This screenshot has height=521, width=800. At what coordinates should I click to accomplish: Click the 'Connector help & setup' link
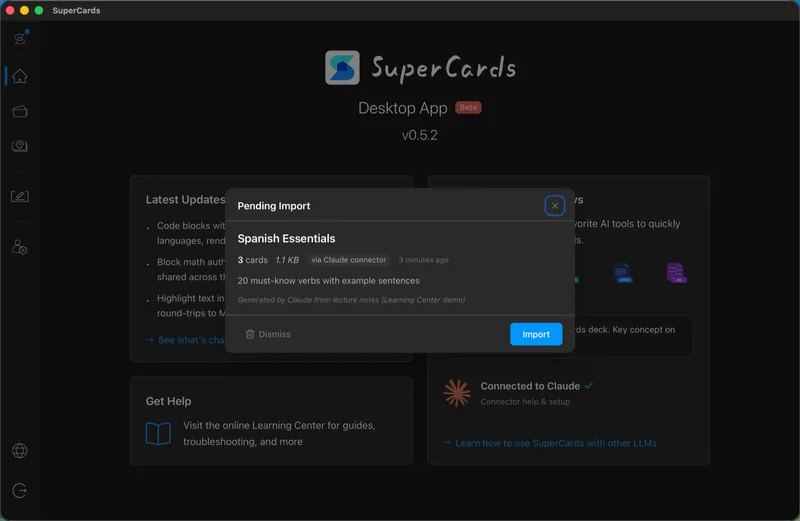[x=525, y=402]
